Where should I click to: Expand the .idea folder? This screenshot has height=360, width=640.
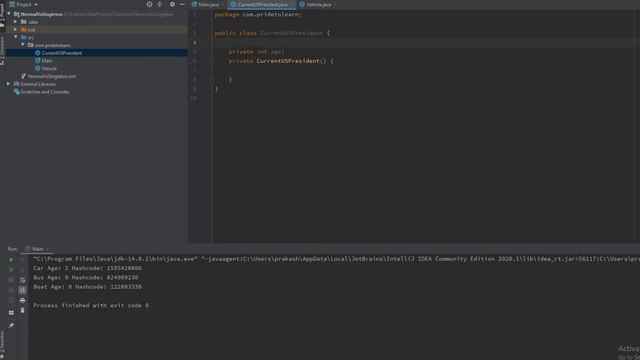[x=16, y=22]
